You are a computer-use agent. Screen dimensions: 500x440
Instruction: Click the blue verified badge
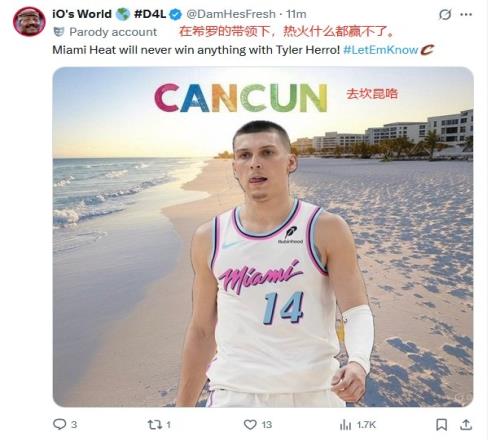tap(176, 14)
